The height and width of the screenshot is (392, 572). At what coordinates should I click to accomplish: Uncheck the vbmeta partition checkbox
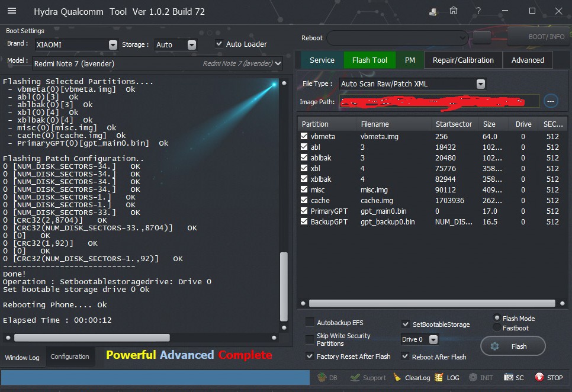pyautogui.click(x=304, y=136)
